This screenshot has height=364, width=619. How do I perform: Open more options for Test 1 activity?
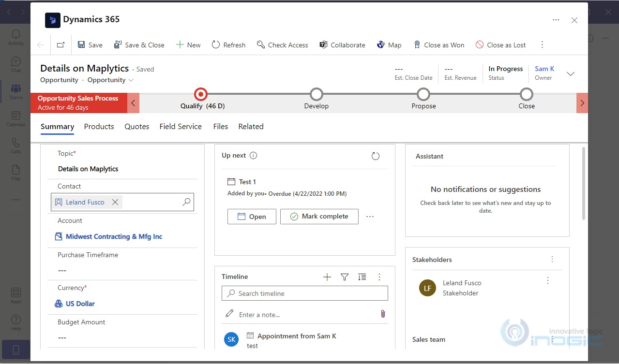(x=370, y=217)
